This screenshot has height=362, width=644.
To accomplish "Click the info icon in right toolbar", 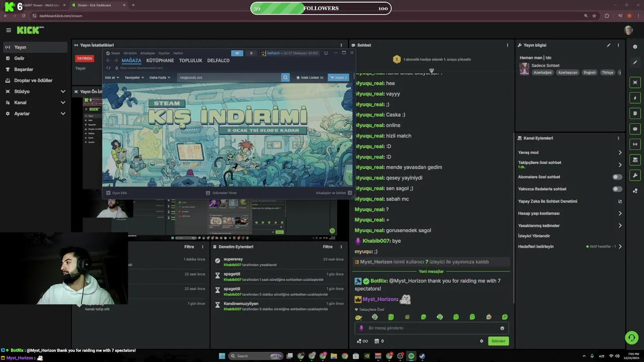I will coord(635,47).
